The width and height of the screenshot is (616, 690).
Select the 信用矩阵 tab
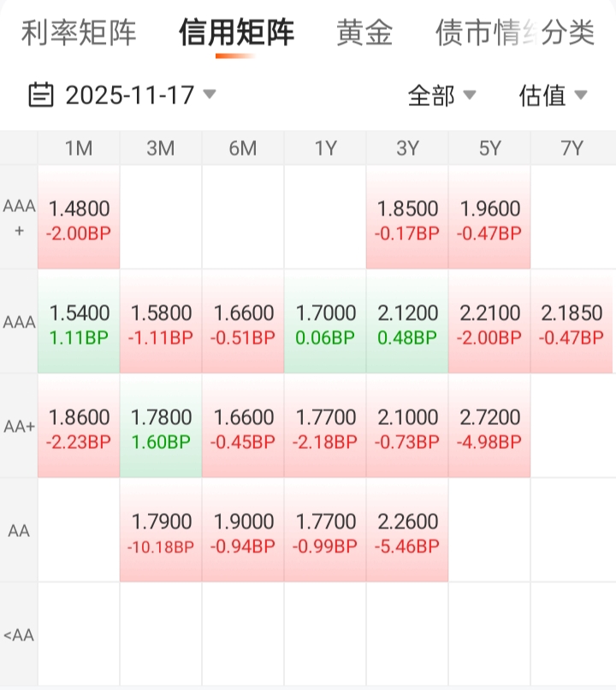(236, 33)
